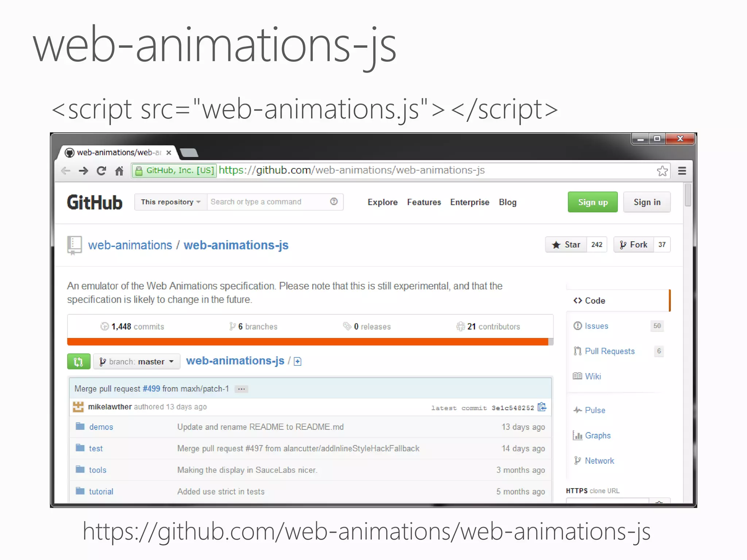The height and width of the screenshot is (560, 747).
Task: View 1,448 commits
Action: point(132,327)
